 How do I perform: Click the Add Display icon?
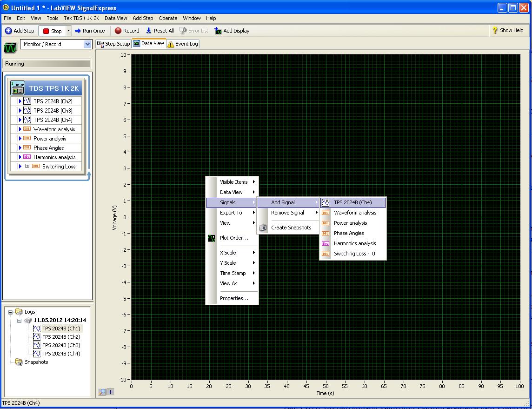(218, 31)
